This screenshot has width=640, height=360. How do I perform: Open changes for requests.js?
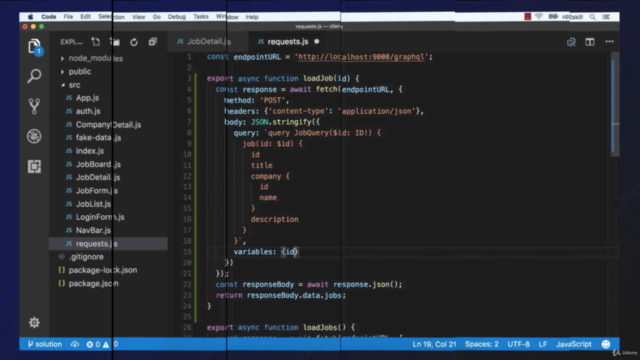571,42
